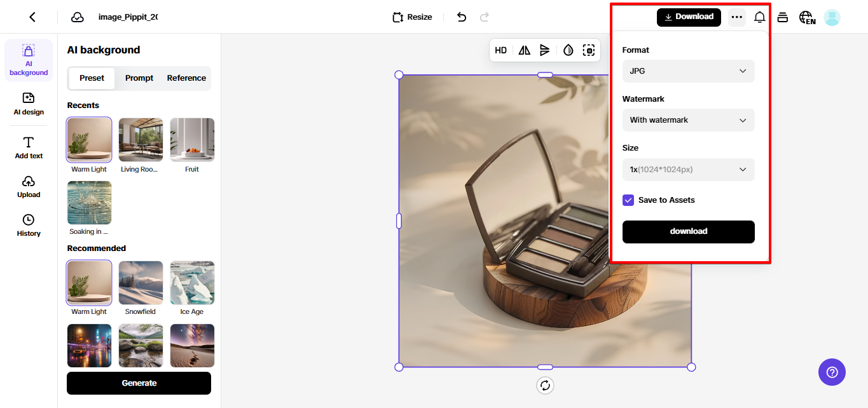Click the black download button in panel
Screen dimensions: 868x408
tap(689, 231)
